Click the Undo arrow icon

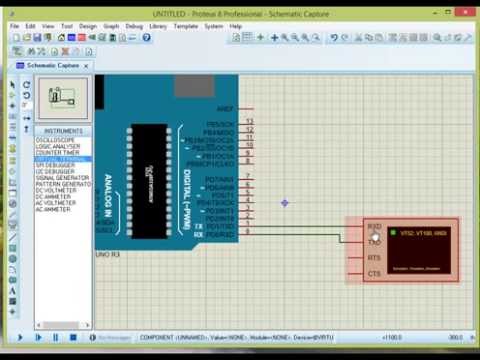334,38
